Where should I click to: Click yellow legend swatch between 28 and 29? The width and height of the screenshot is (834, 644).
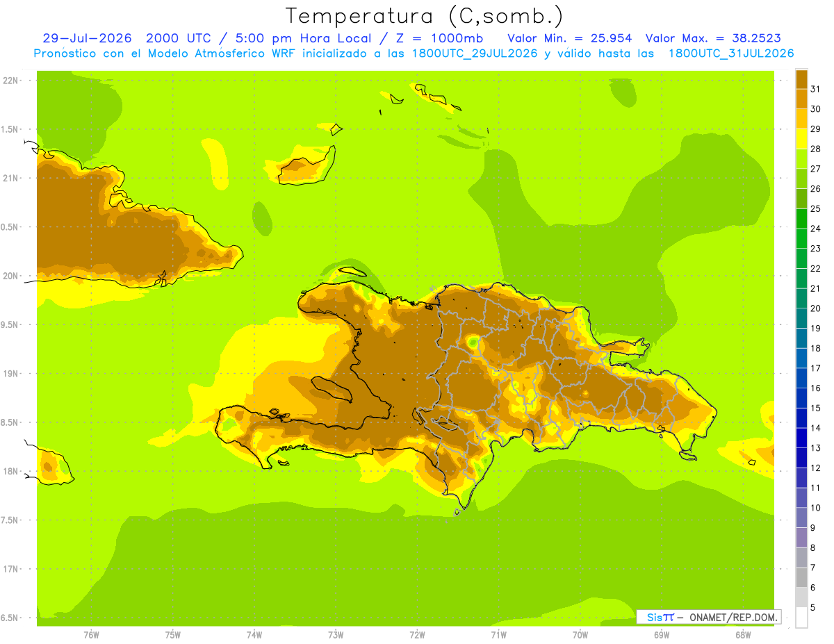tap(801, 138)
